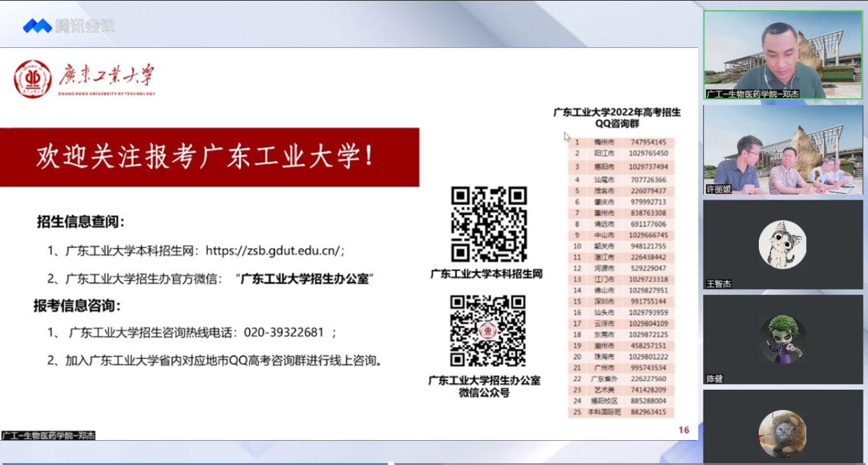This screenshot has height=465, width=868.
Task: Click the 梅州市 row in QQ group table
Action: click(620, 142)
